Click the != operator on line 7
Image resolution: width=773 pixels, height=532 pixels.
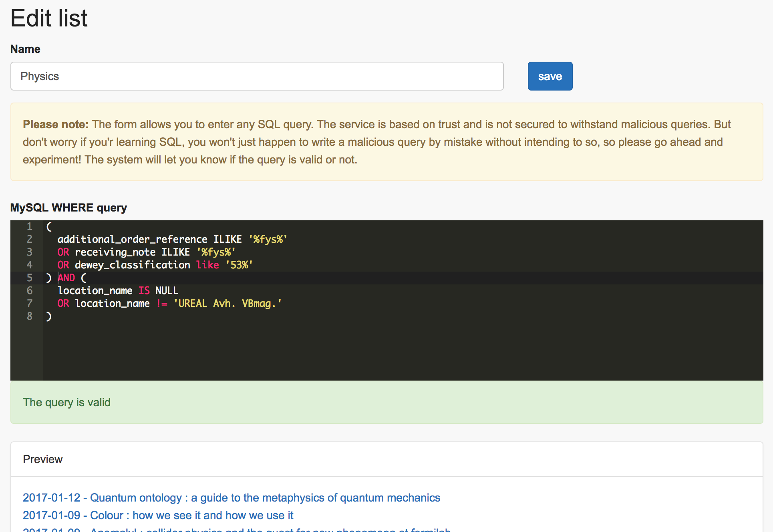(x=162, y=303)
